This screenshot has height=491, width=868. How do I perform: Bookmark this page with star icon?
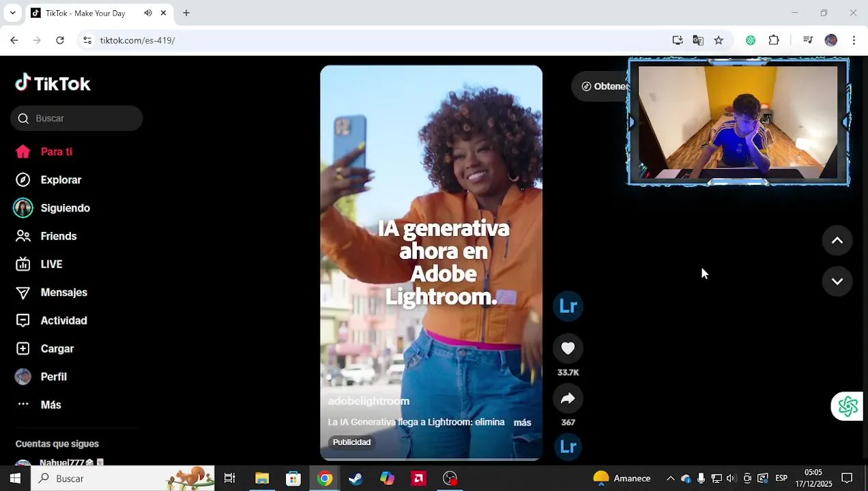pos(719,40)
